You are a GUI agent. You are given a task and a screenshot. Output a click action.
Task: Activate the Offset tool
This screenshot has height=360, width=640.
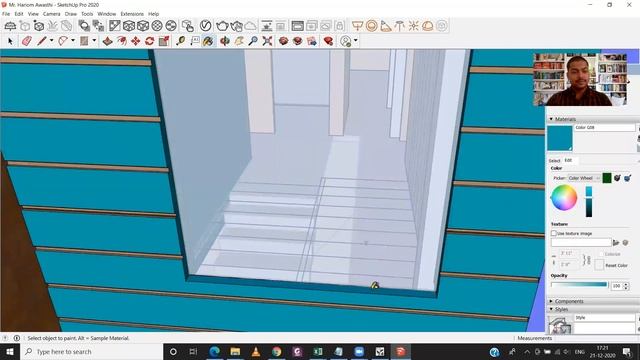(x=122, y=41)
